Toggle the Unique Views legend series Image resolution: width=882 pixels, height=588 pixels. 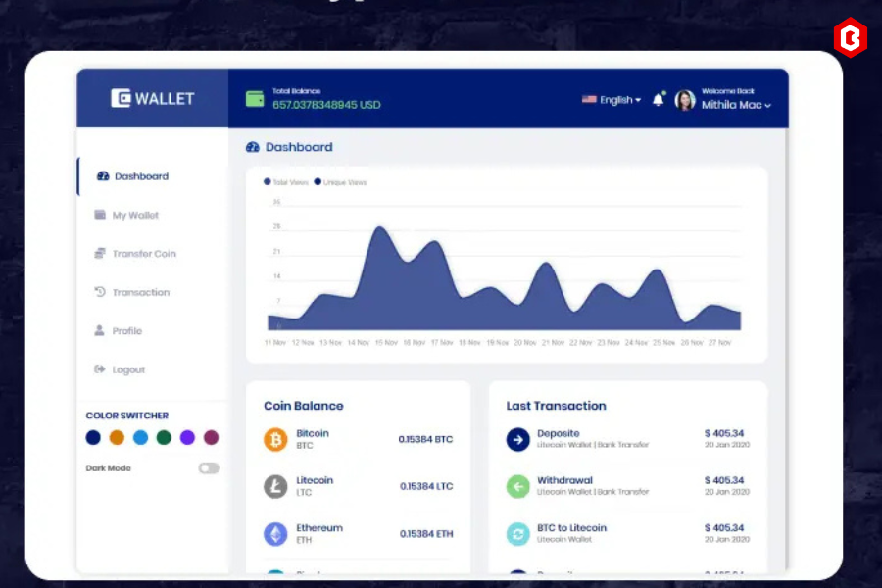pyautogui.click(x=340, y=182)
